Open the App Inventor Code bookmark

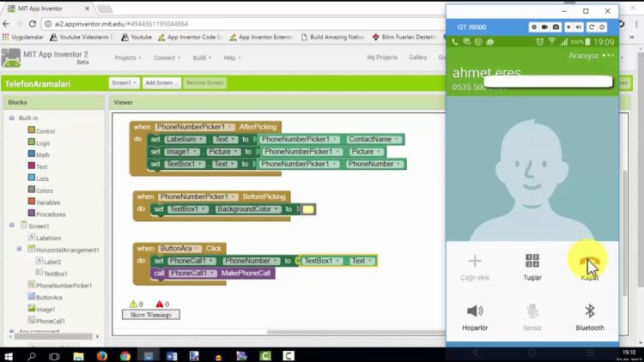(x=190, y=37)
